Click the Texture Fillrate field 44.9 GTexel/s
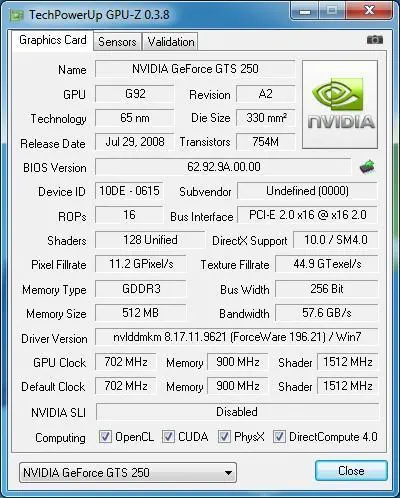This screenshot has height=498, width=400. click(327, 264)
